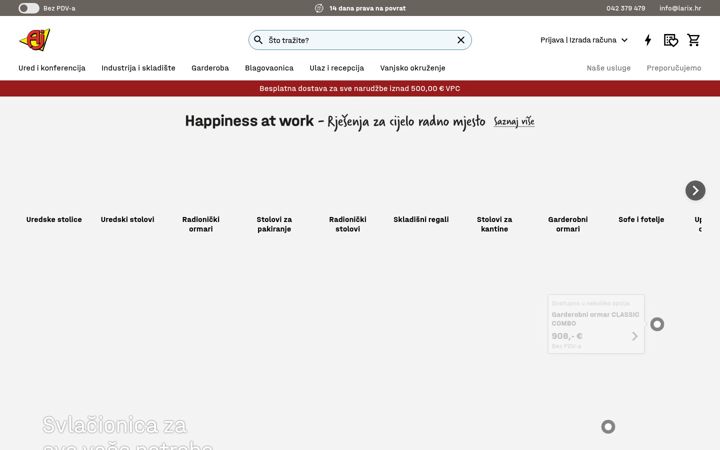The image size is (720, 450).
Task: Click hotspot marker beside Garderobni ormar card
Action: (x=657, y=324)
